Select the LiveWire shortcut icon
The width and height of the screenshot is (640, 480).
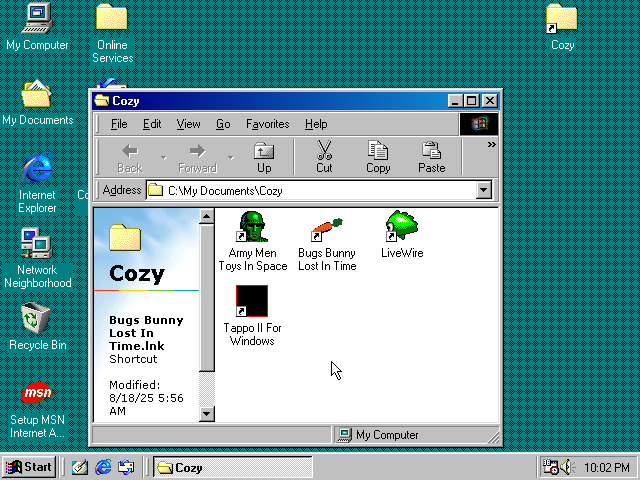(401, 227)
